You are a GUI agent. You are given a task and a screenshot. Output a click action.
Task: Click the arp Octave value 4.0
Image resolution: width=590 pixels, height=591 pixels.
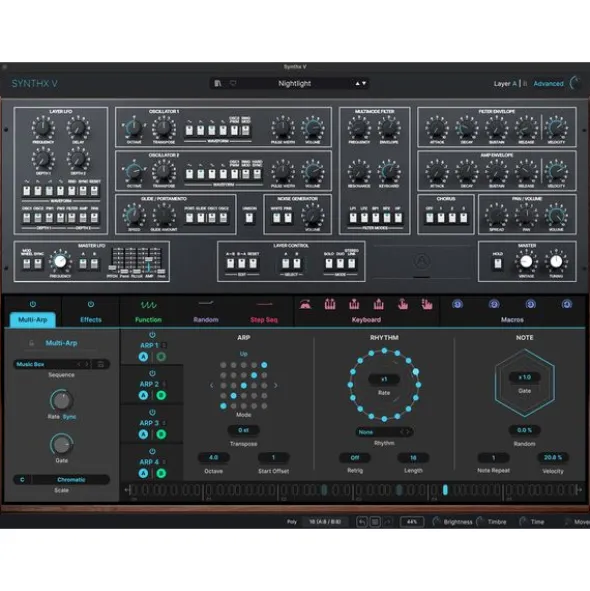tap(213, 457)
